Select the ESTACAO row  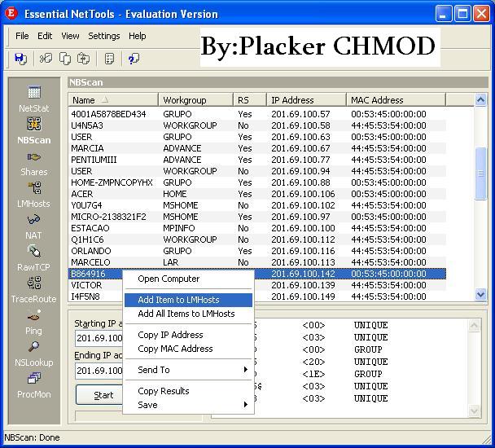[x=257, y=228]
